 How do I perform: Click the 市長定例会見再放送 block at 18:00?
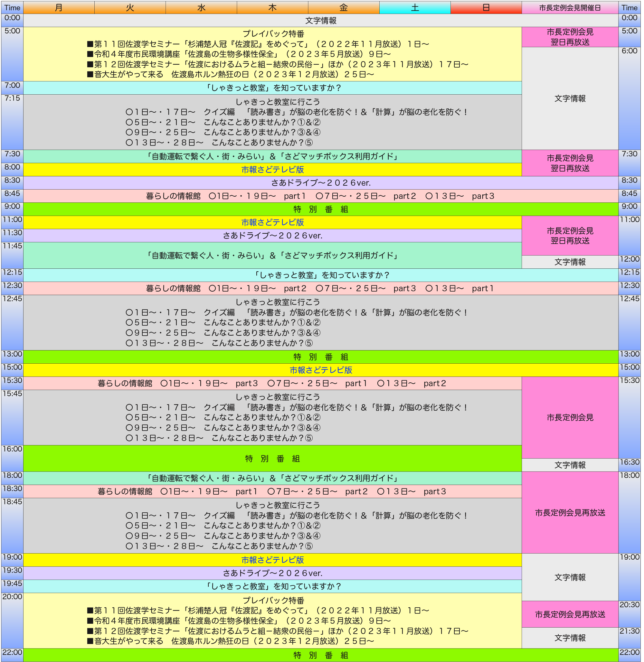click(570, 513)
